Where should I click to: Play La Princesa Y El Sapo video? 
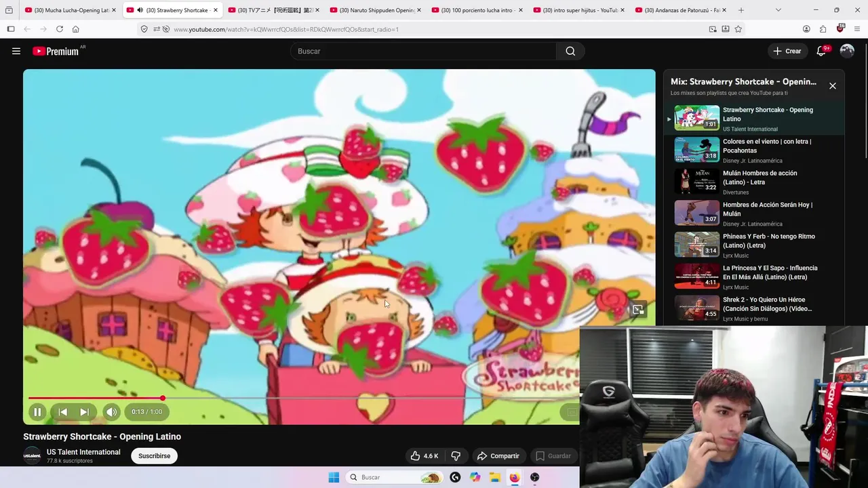pyautogui.click(x=754, y=277)
